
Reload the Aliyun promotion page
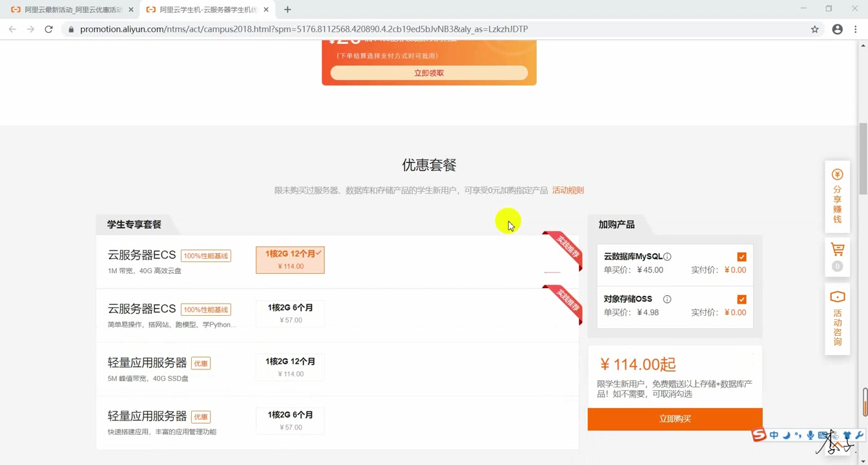(48, 29)
